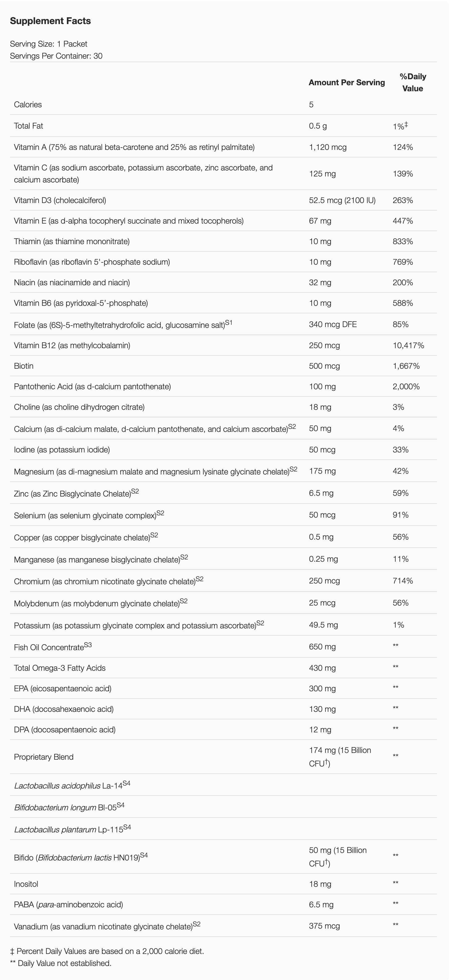Click the Vitamin D3 (cholecalciferol) row label

point(60,201)
